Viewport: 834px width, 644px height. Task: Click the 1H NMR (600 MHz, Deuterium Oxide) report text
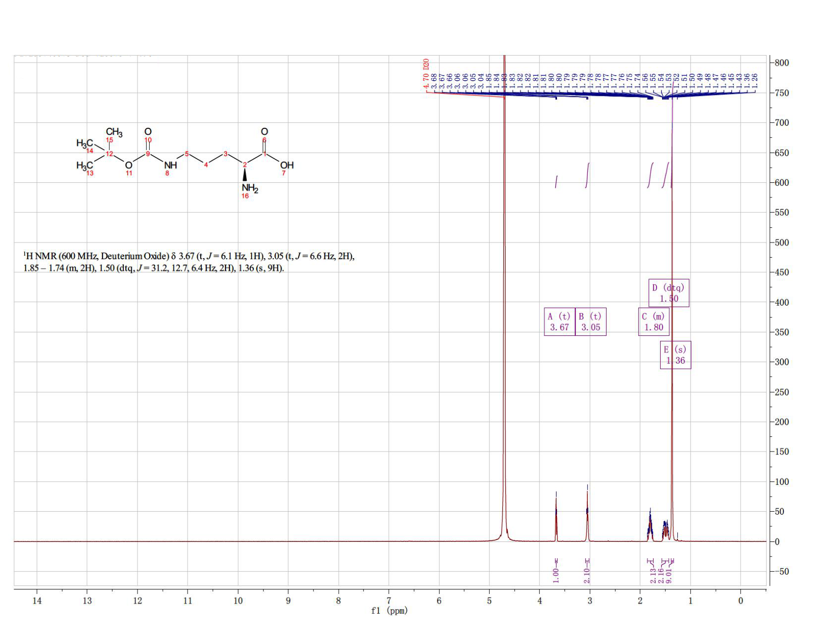[x=189, y=262]
